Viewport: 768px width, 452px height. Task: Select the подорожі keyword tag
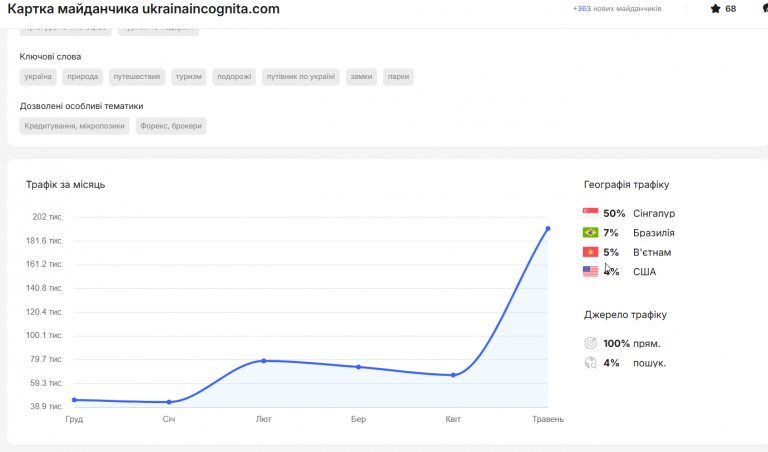234,76
